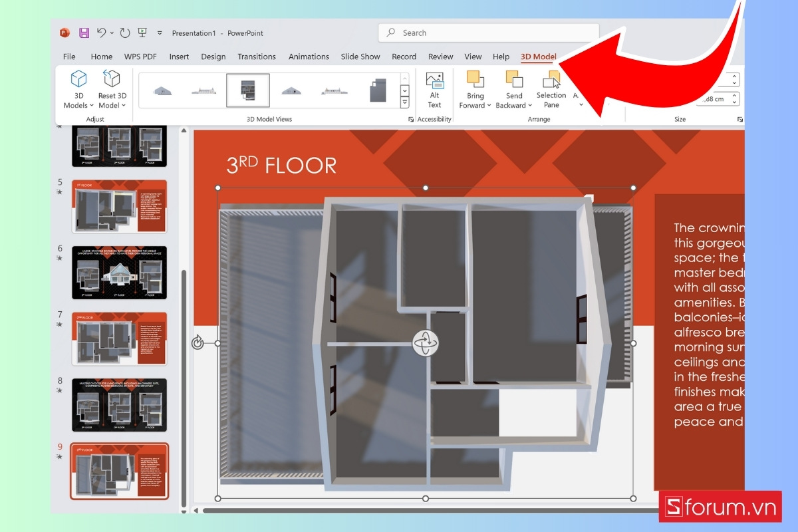Image resolution: width=798 pixels, height=532 pixels.
Task: Open the Size dialog launcher
Action: [739, 120]
